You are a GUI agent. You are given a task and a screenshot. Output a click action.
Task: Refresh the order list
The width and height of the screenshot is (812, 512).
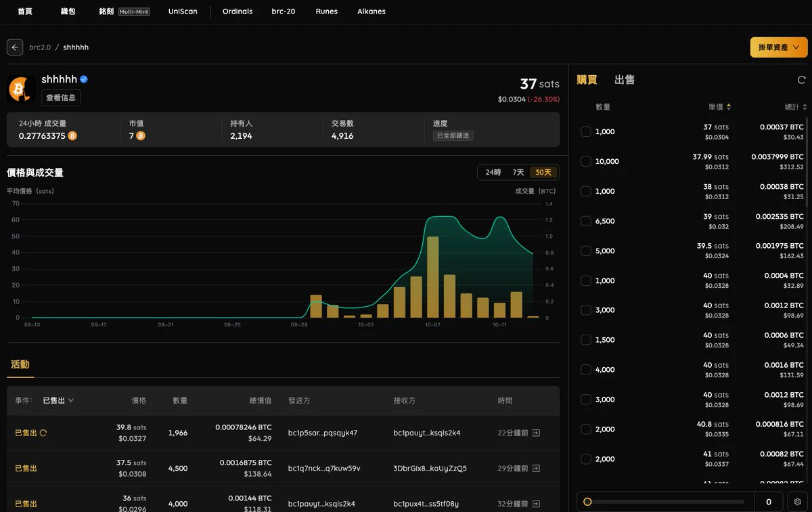coord(802,80)
